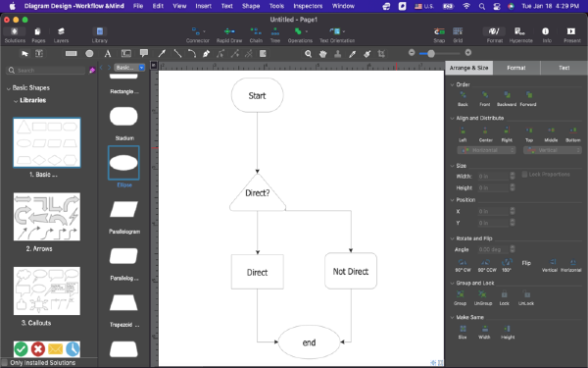
Task: Toggle the Library panel
Action: click(x=99, y=35)
